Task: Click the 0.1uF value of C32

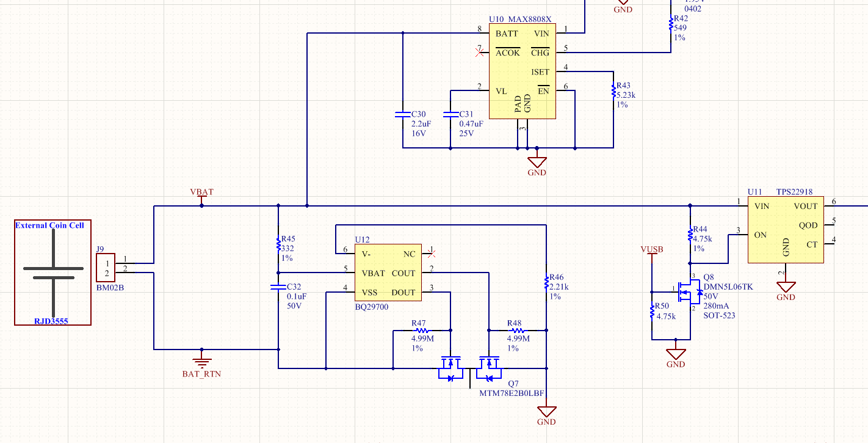Action: (297, 296)
